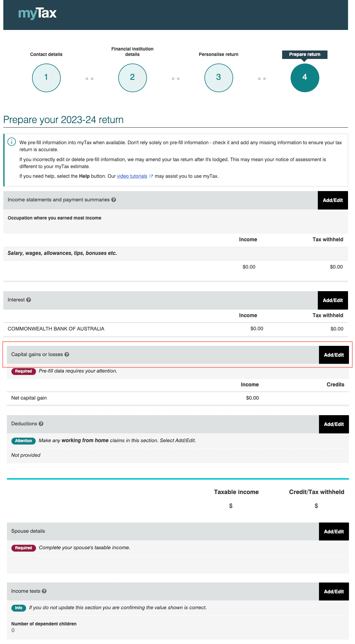Open Capital gains or losses help icon
This screenshot has height=644, width=355.
(67, 354)
